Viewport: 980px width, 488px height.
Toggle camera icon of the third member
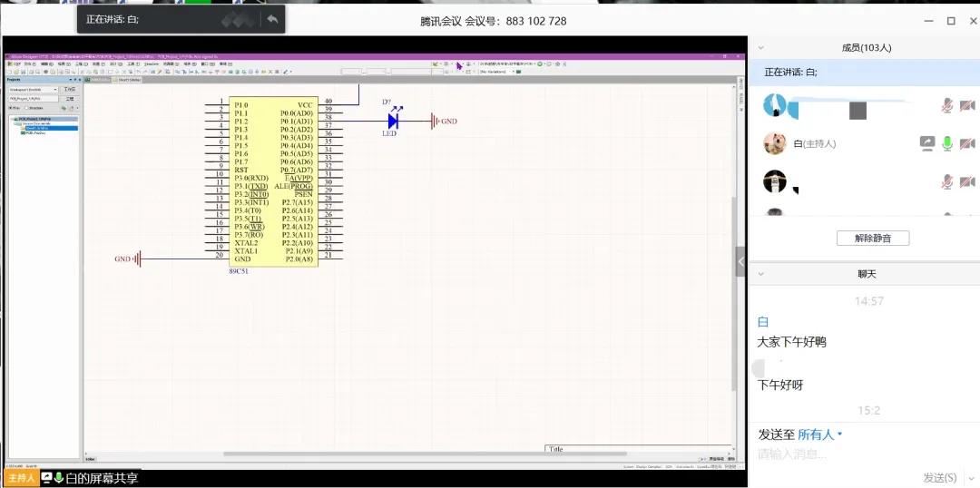click(x=967, y=182)
